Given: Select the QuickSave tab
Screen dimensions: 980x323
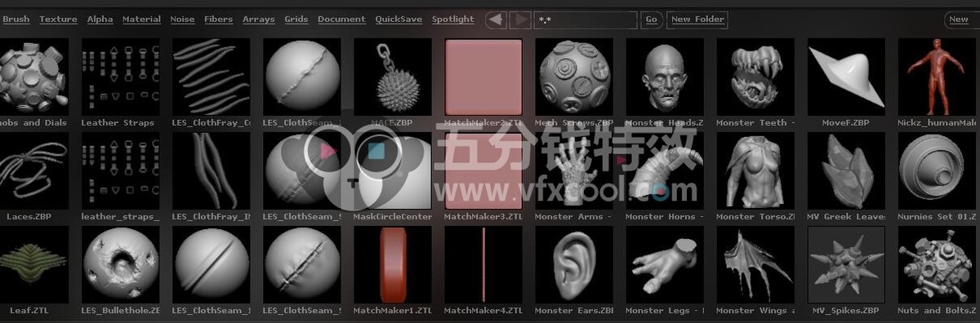Looking at the screenshot, I should (x=399, y=19).
